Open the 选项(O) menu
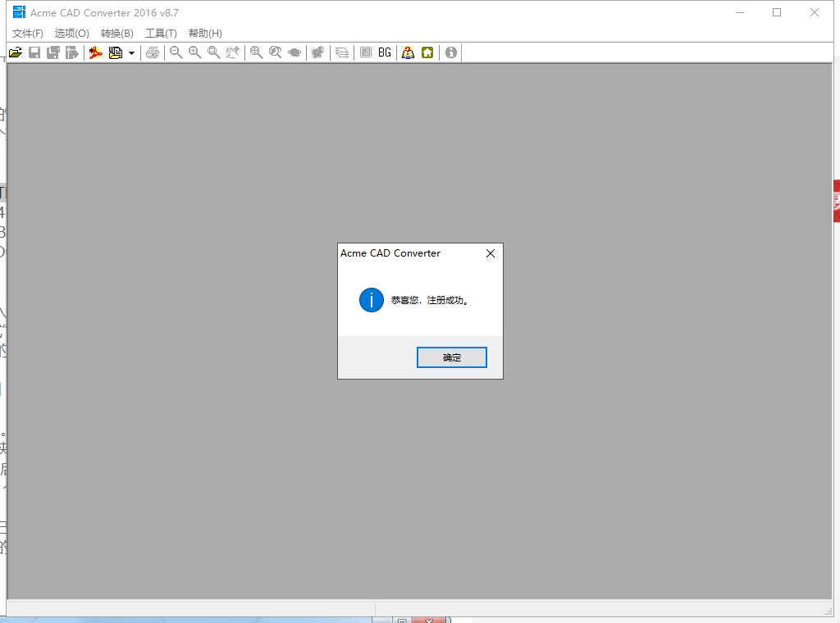Screen dimensions: 840x623 point(72,33)
